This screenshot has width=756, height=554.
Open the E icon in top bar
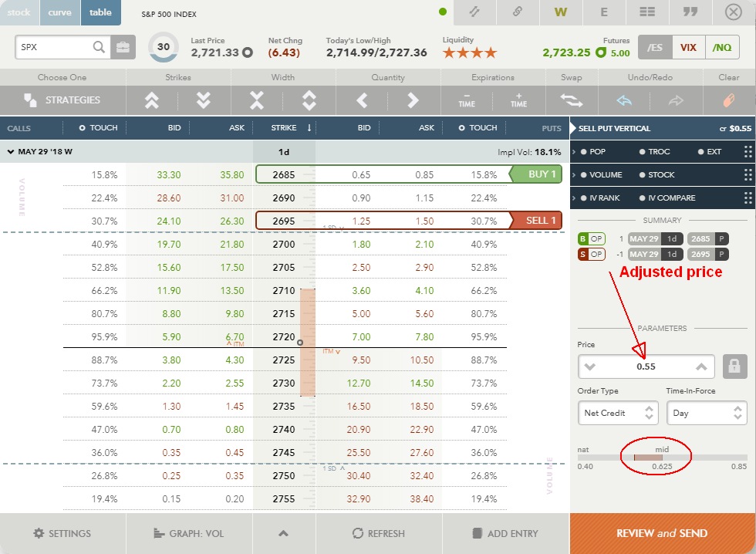603,12
